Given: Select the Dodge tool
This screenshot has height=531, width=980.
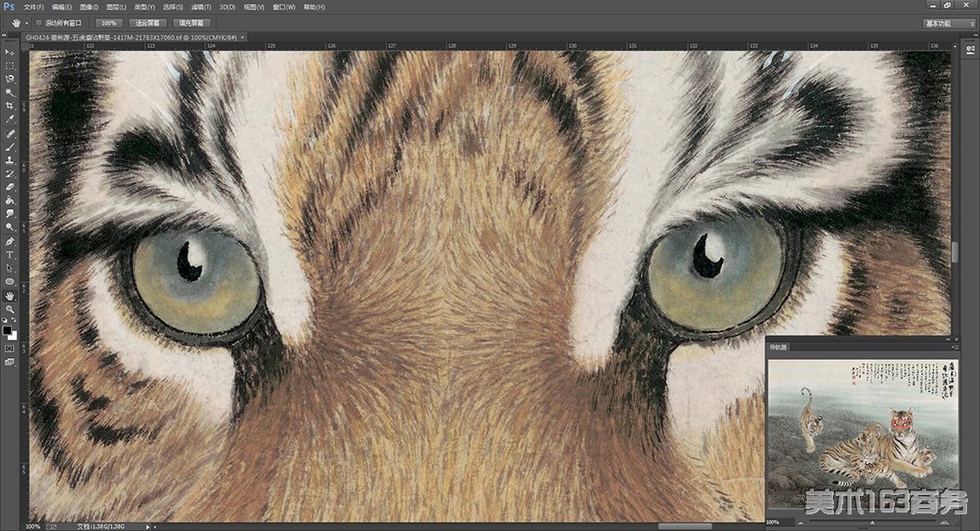Looking at the screenshot, I should (x=9, y=227).
